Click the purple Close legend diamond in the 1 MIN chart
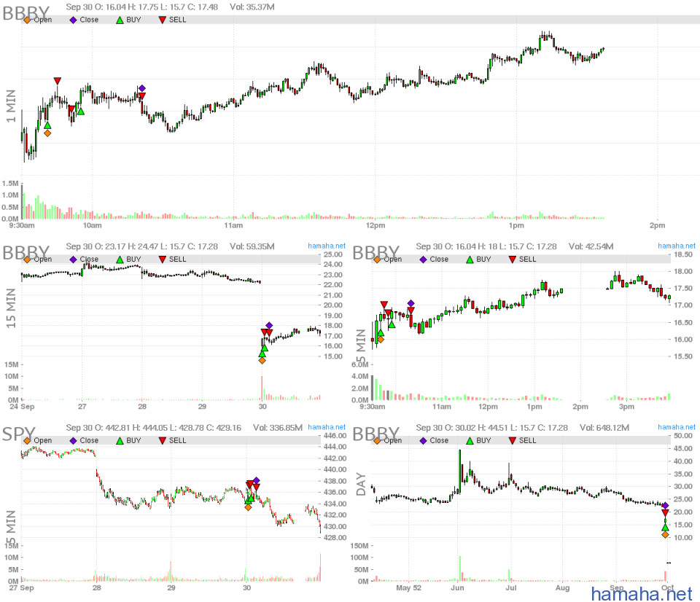The width and height of the screenshot is (700, 602). point(73,20)
